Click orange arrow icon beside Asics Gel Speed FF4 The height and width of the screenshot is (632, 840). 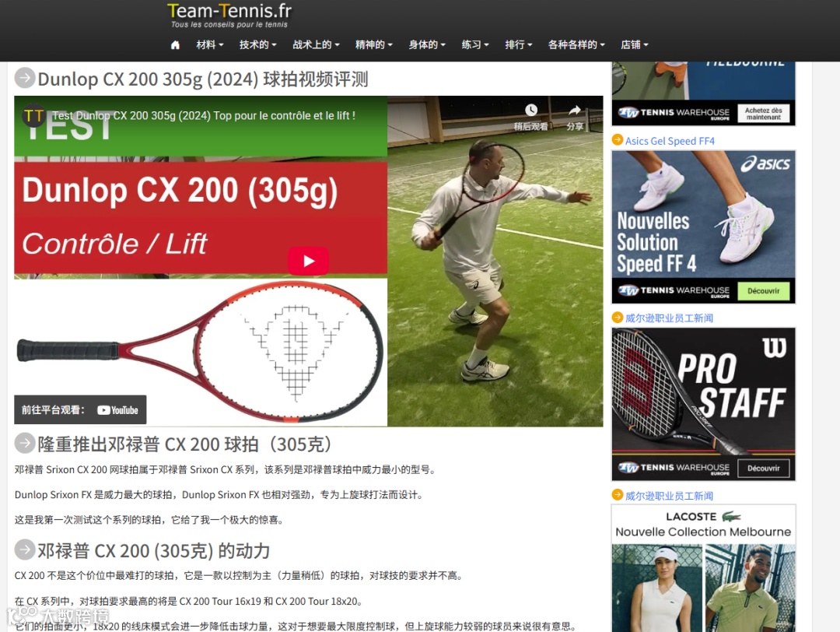tap(618, 140)
